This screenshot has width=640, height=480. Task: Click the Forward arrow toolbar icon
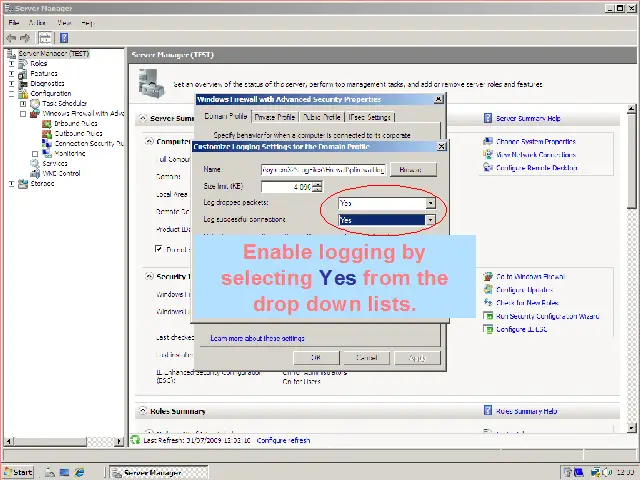pos(25,38)
